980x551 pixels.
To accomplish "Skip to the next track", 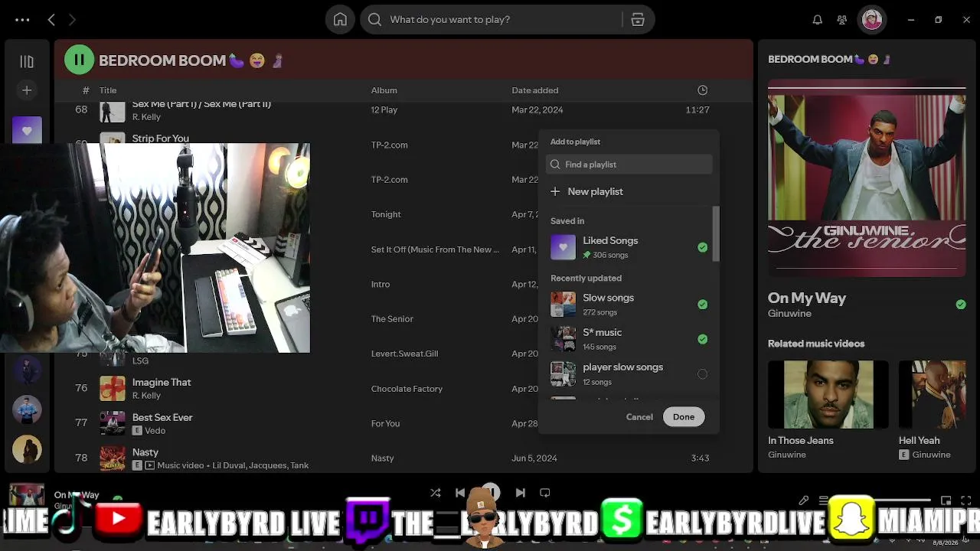I will click(521, 493).
